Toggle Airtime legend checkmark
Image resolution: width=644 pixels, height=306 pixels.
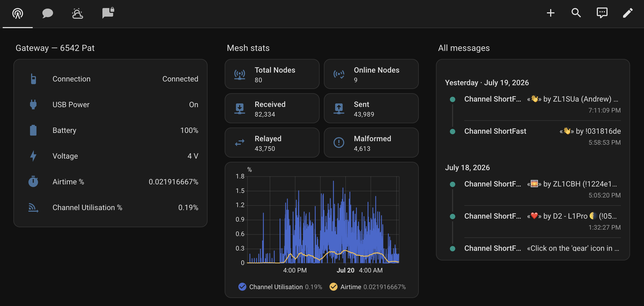(x=333, y=287)
